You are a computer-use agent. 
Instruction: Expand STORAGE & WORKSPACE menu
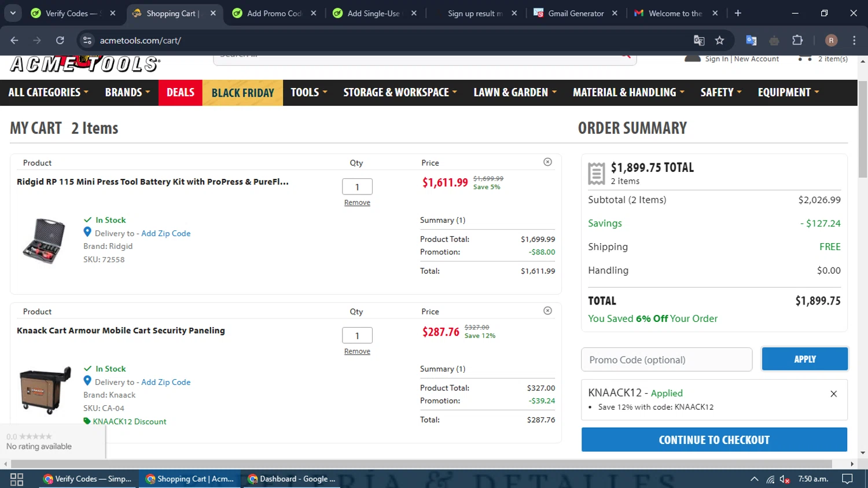(400, 93)
